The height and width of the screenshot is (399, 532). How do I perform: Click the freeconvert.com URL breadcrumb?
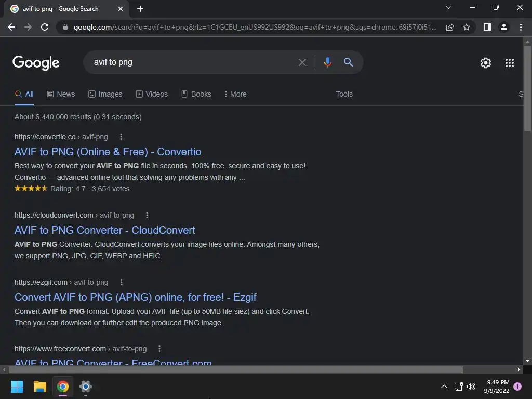pyautogui.click(x=81, y=349)
